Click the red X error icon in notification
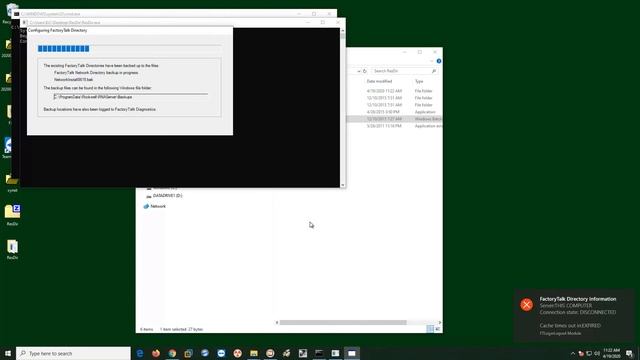Viewport: 640px width, 360px height. click(x=527, y=304)
